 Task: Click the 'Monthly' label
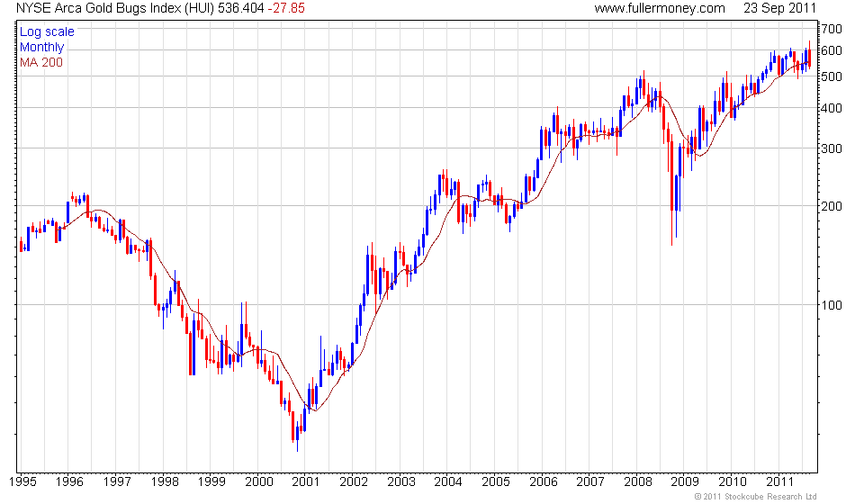point(42,48)
